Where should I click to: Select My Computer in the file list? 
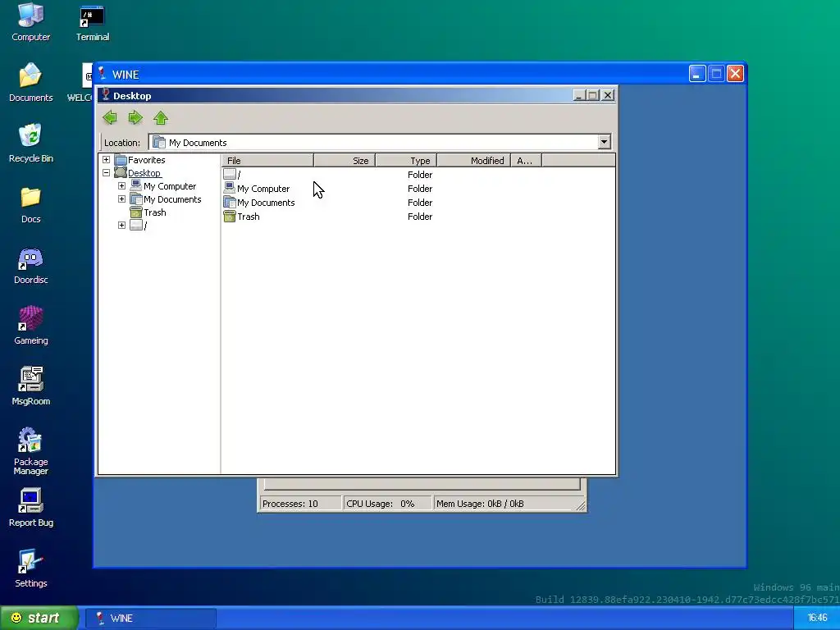point(257,189)
